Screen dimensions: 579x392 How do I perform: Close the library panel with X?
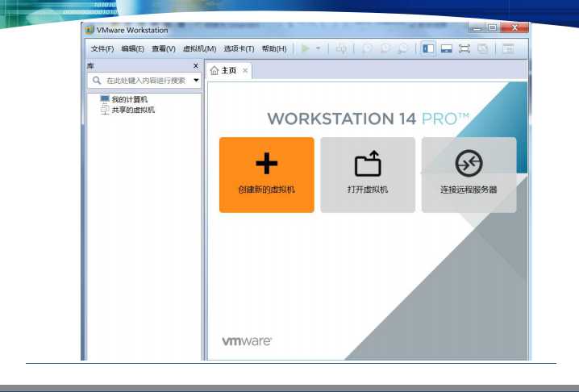point(196,66)
